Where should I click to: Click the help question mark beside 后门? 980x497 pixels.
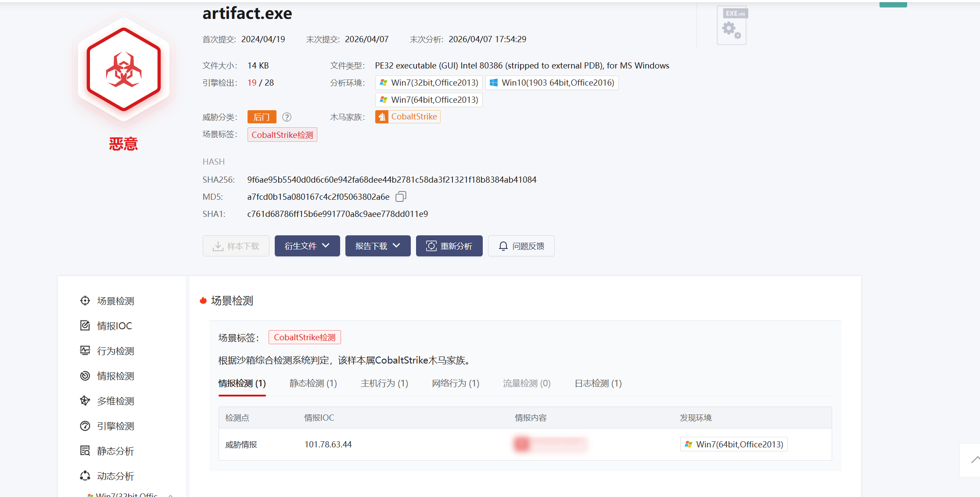point(287,117)
